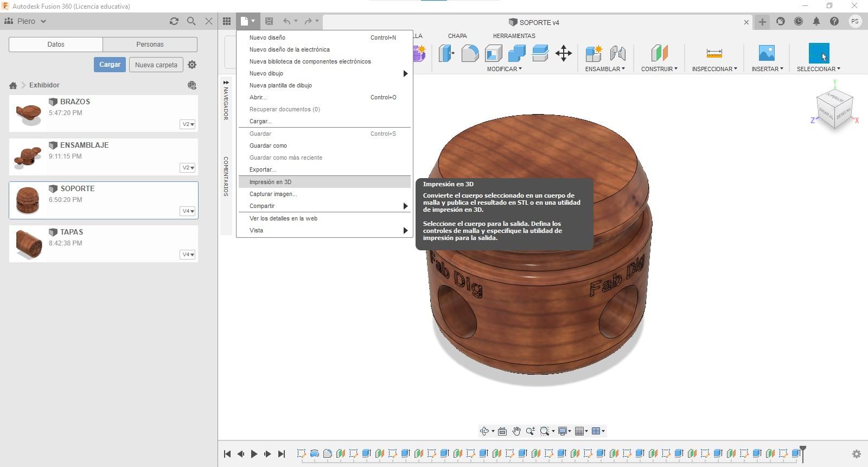This screenshot has width=868, height=467.
Task: Undo the last action
Action: click(x=286, y=21)
